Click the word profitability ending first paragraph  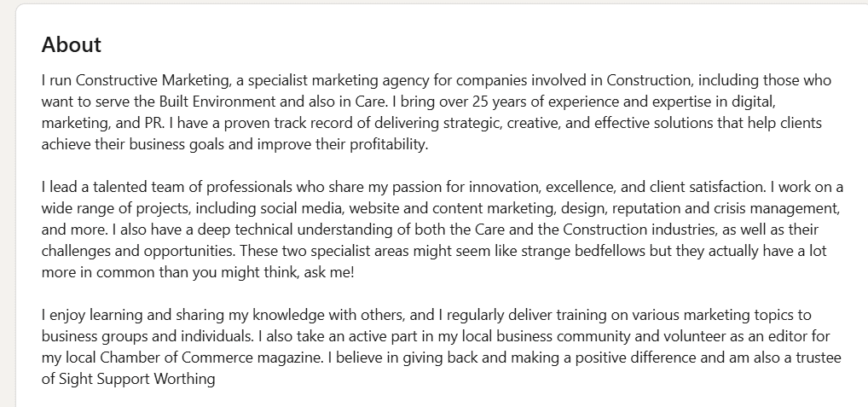(389, 145)
